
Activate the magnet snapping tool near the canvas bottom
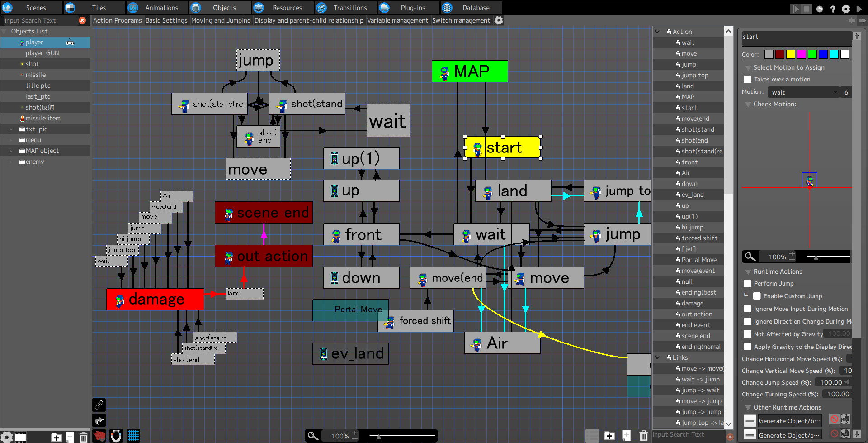point(116,436)
